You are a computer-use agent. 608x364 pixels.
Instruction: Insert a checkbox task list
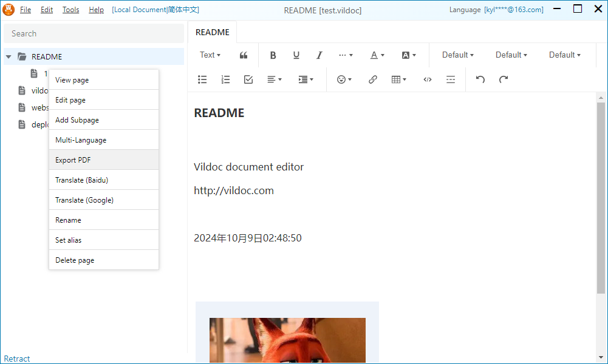248,79
